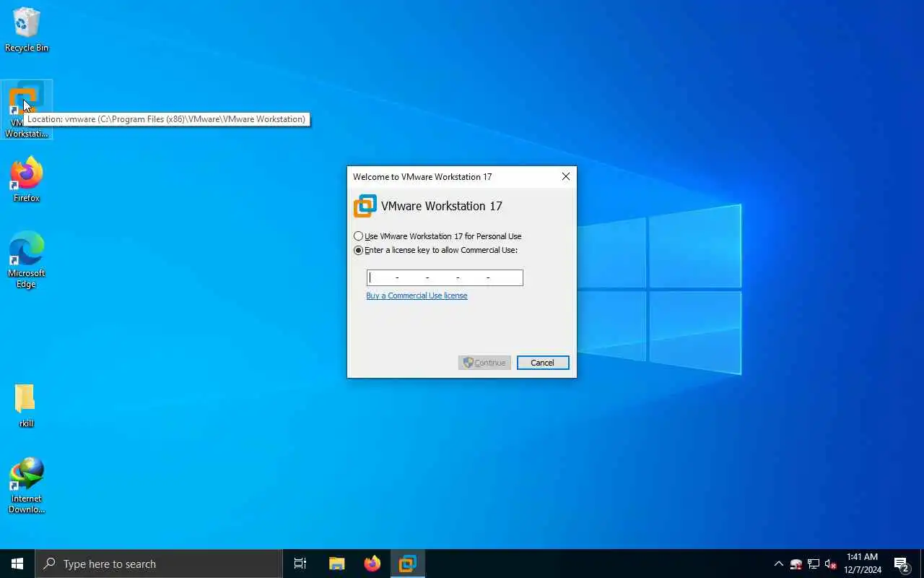Open Firefox from the taskbar
This screenshot has height=578, width=924.
click(x=372, y=564)
